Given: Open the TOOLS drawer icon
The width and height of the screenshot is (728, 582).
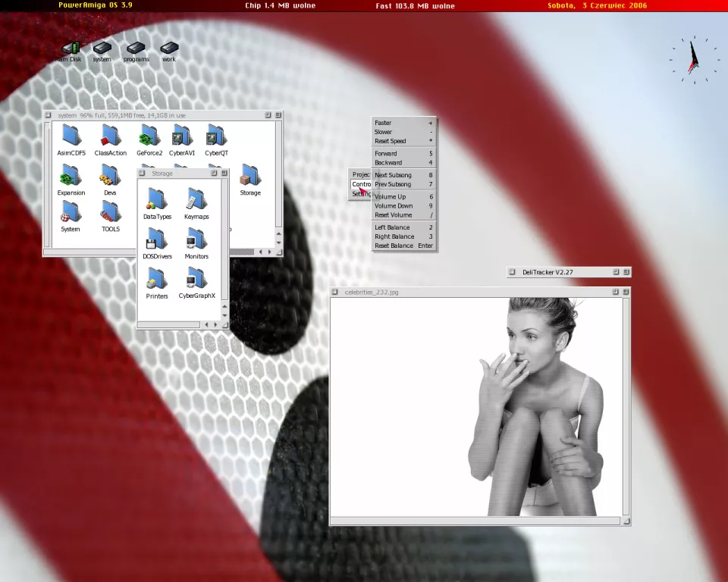Looking at the screenshot, I should 111,213.
